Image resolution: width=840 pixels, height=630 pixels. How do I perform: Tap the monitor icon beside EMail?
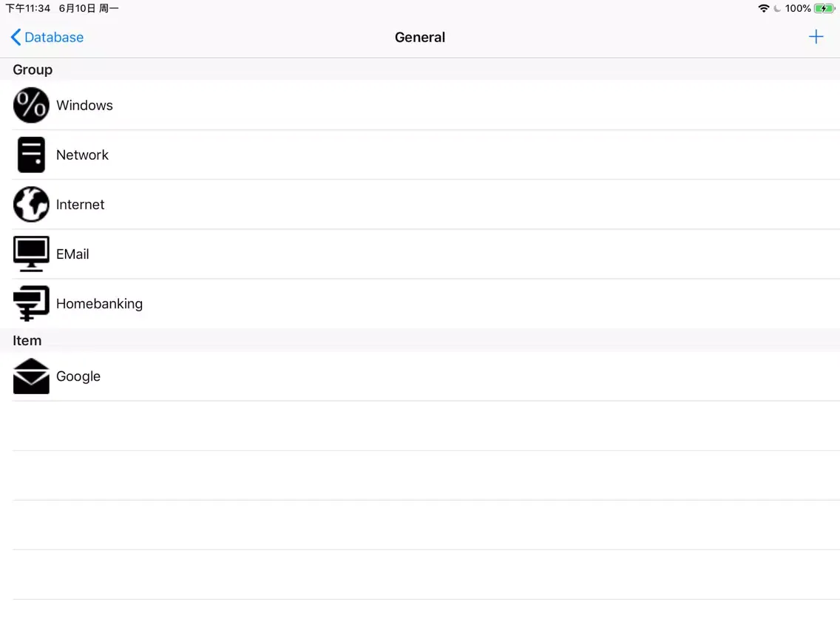31,254
